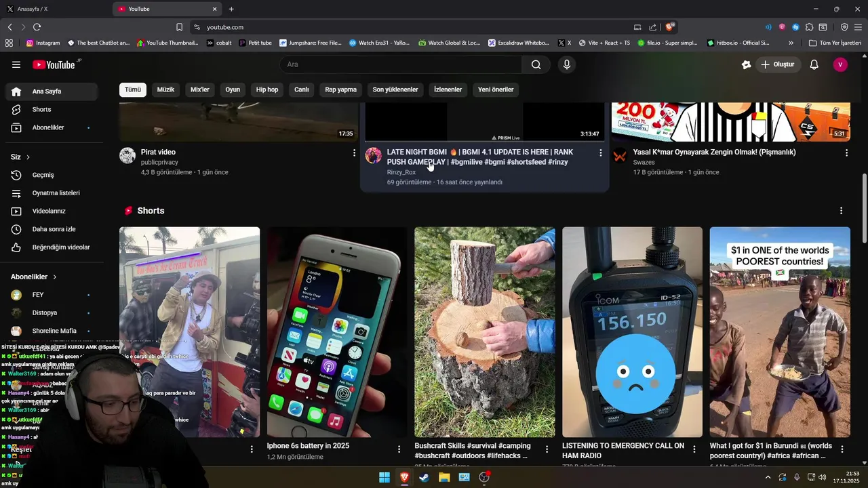Viewport: 868px width, 488px height.
Task: Open Windows Start menu
Action: click(384, 477)
